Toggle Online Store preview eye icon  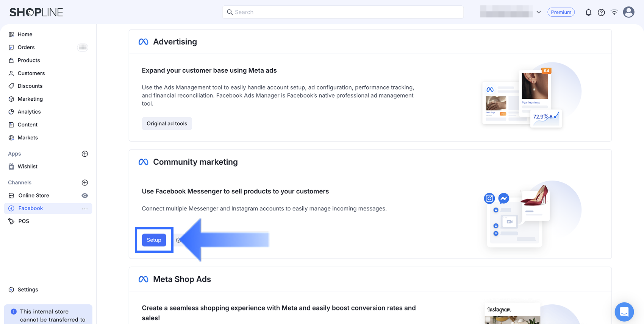pos(85,196)
